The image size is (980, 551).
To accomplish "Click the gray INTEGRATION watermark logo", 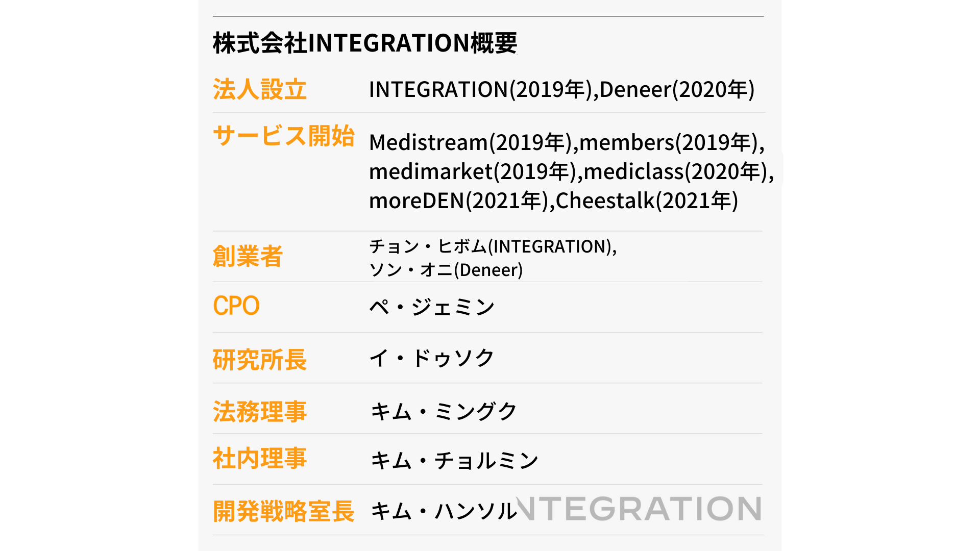I will tap(639, 509).
